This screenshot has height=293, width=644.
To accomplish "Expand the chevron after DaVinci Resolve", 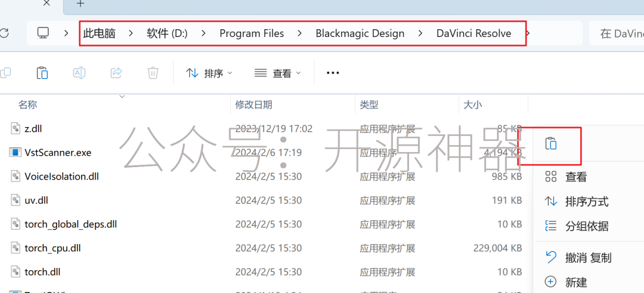I will point(528,33).
